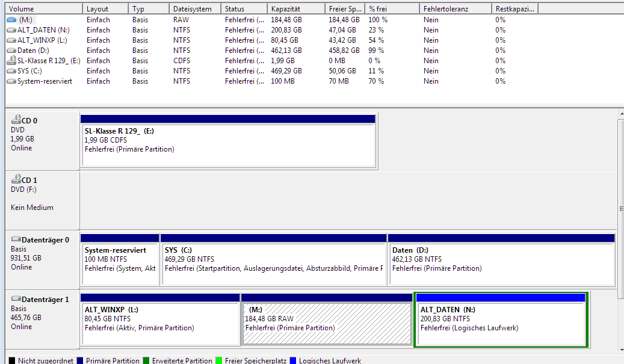Click the SYS (C:) drive icon in list
This screenshot has width=624, height=364.
11,71
